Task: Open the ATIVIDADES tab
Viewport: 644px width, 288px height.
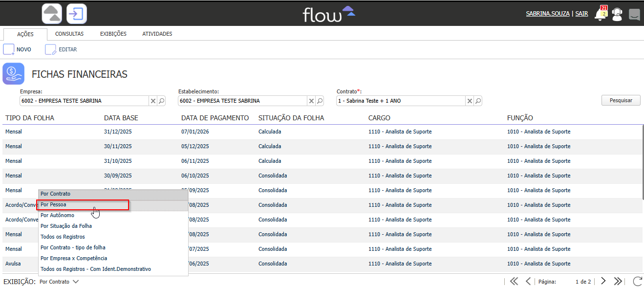Action: (x=157, y=34)
